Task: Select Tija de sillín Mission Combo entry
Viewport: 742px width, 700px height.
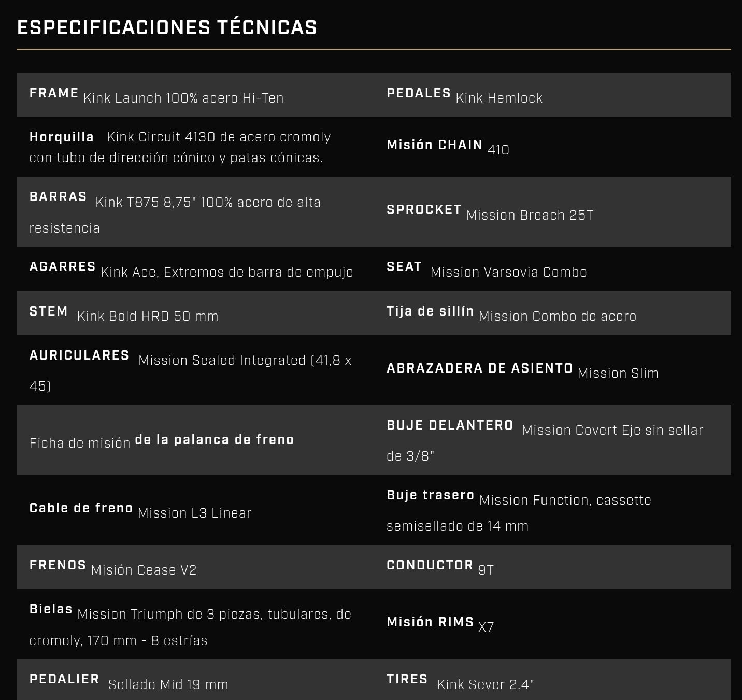Action: 511,313
